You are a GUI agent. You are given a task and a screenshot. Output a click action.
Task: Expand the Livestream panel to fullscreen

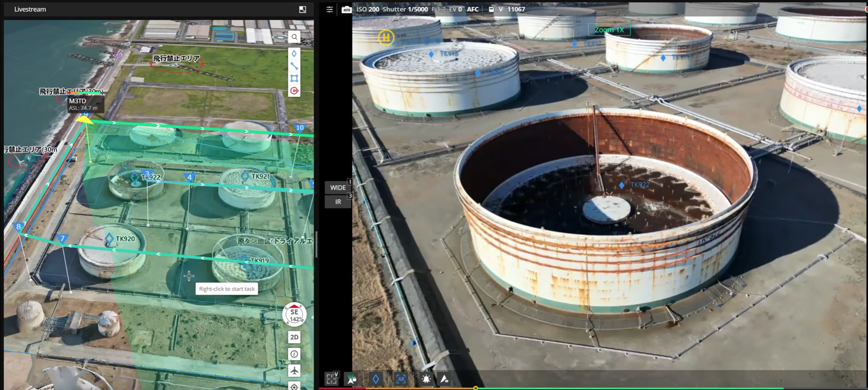point(302,10)
